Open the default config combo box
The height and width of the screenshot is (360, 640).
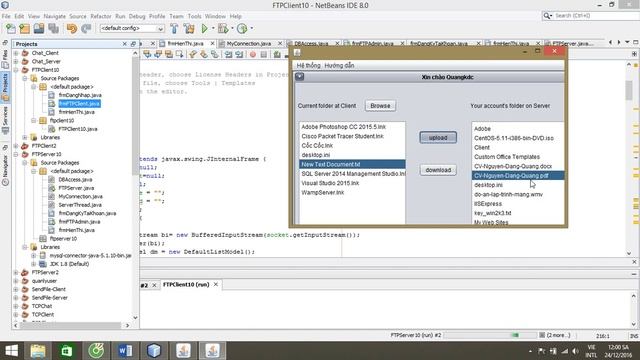click(132, 29)
